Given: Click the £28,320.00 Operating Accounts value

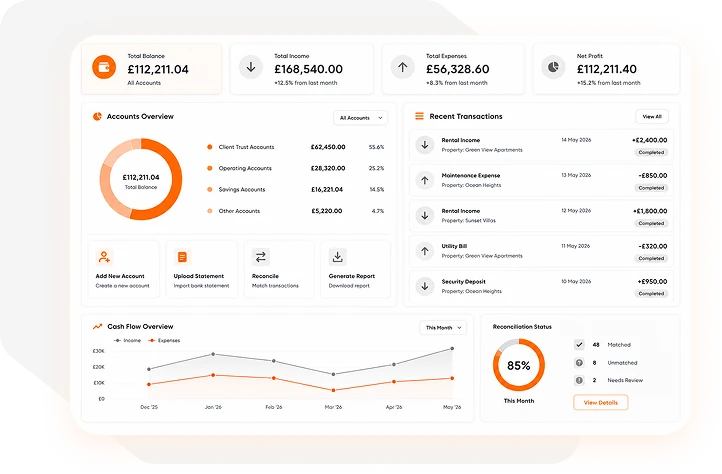Looking at the screenshot, I should tap(328, 168).
